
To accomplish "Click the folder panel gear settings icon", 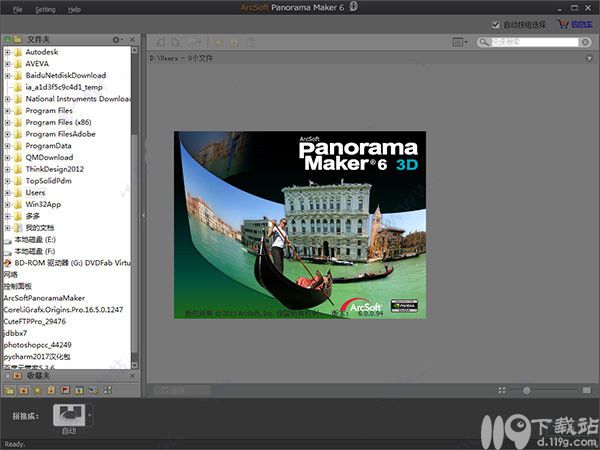I will tap(116, 39).
